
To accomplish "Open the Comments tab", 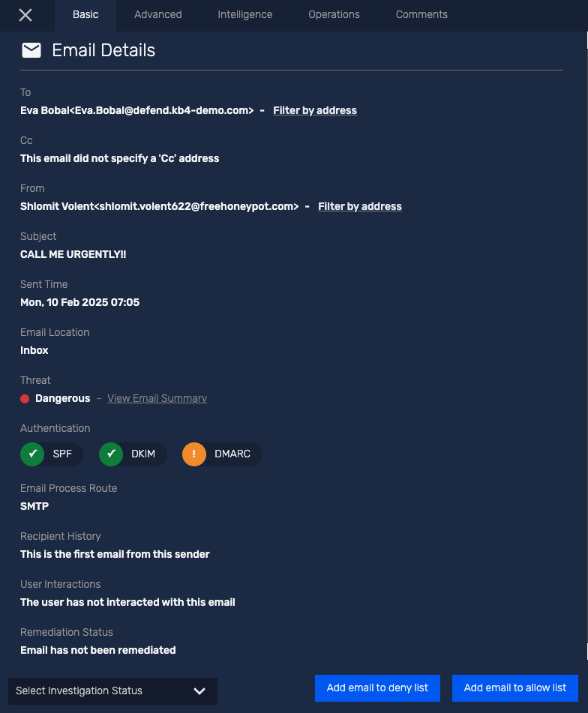I will (421, 14).
